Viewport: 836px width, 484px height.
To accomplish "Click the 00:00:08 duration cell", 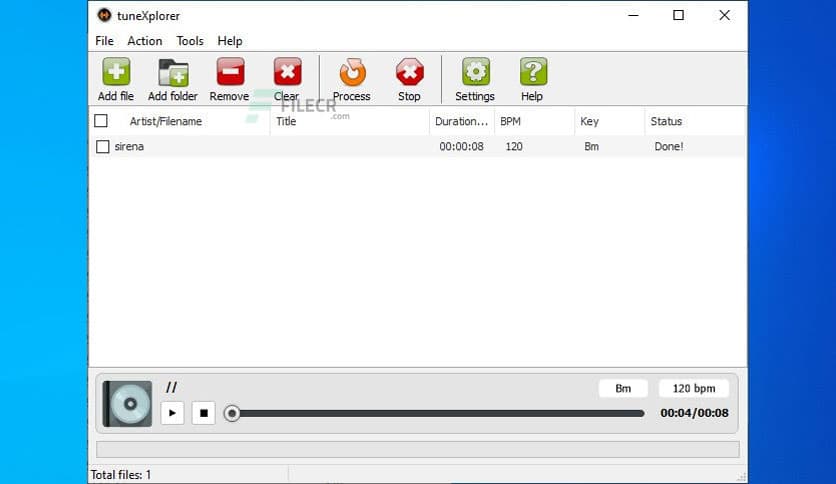I will (462, 147).
